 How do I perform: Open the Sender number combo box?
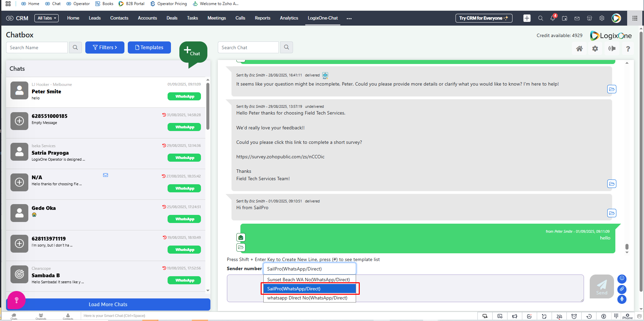tap(310, 269)
